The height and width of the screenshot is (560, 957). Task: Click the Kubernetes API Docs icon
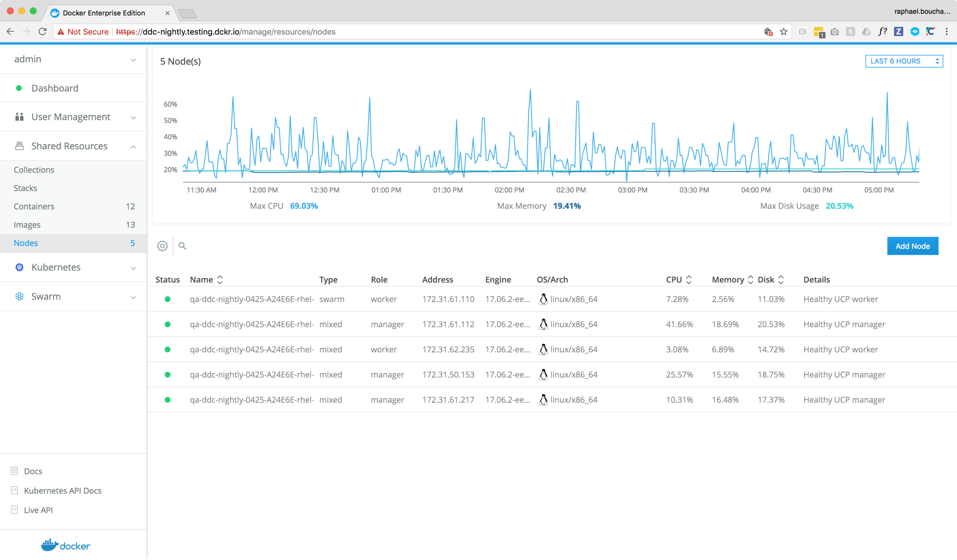[15, 490]
